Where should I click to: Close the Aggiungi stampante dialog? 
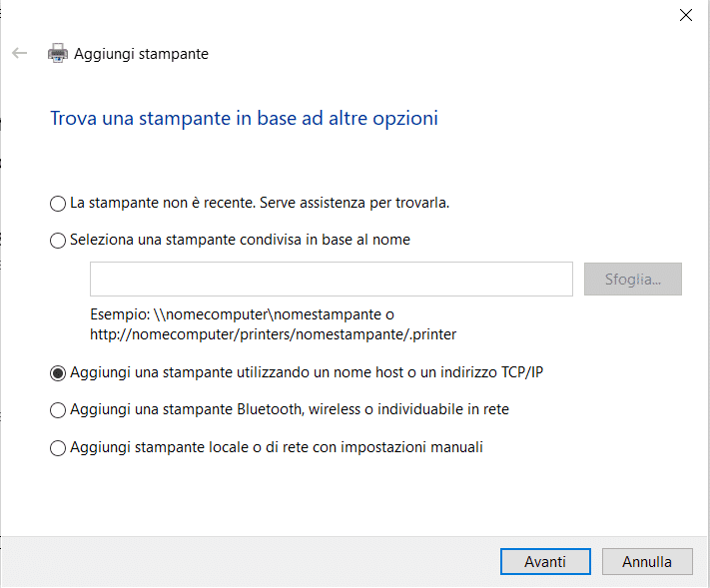click(x=686, y=15)
